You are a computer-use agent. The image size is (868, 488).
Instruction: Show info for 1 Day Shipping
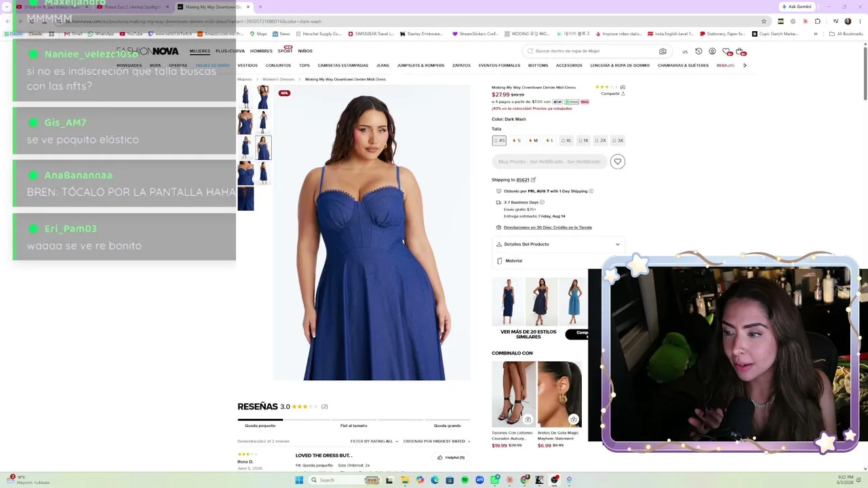click(591, 191)
